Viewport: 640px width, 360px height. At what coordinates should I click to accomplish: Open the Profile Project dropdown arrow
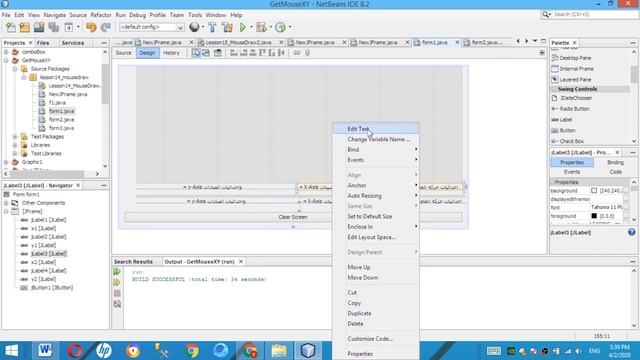click(290, 27)
